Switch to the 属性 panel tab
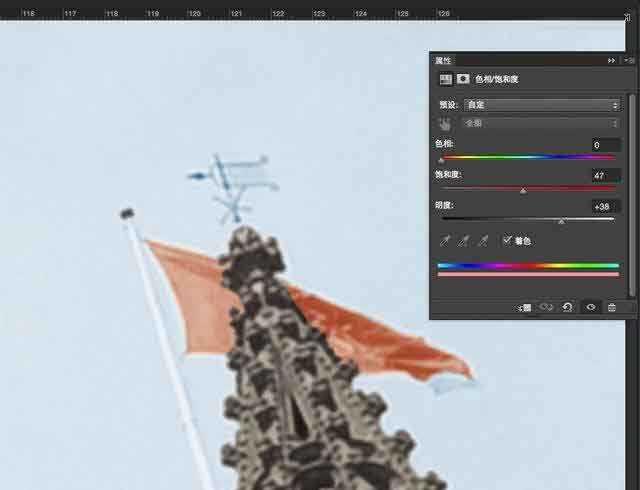 pos(443,60)
